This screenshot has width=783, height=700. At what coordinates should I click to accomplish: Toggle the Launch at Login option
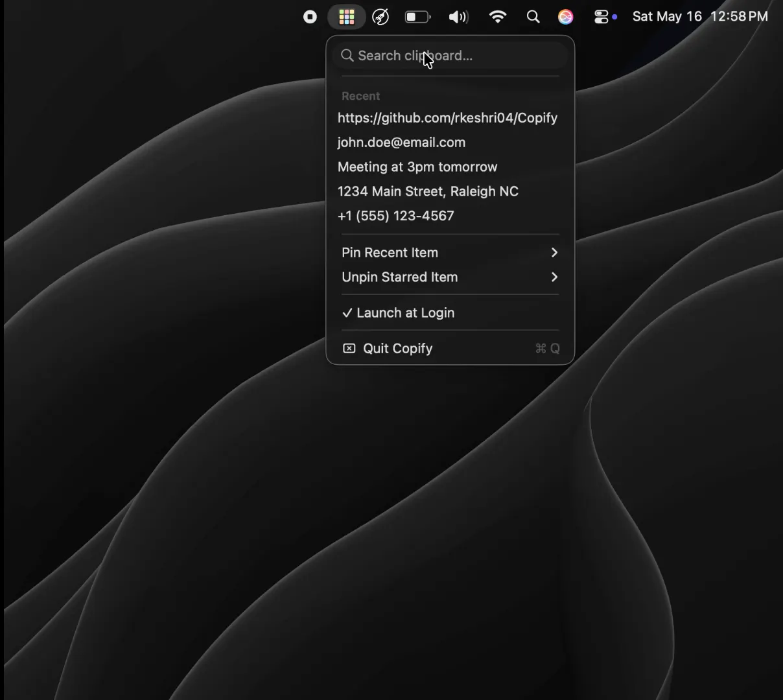pyautogui.click(x=450, y=313)
